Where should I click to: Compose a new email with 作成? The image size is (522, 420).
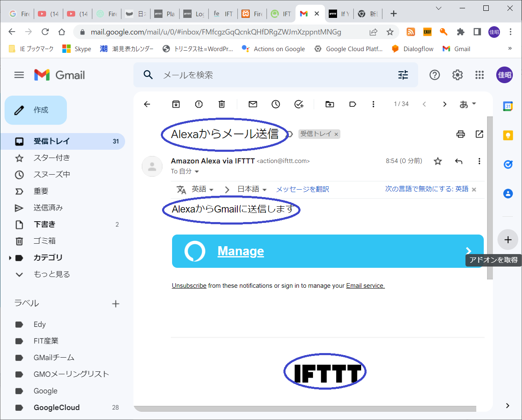click(x=36, y=110)
